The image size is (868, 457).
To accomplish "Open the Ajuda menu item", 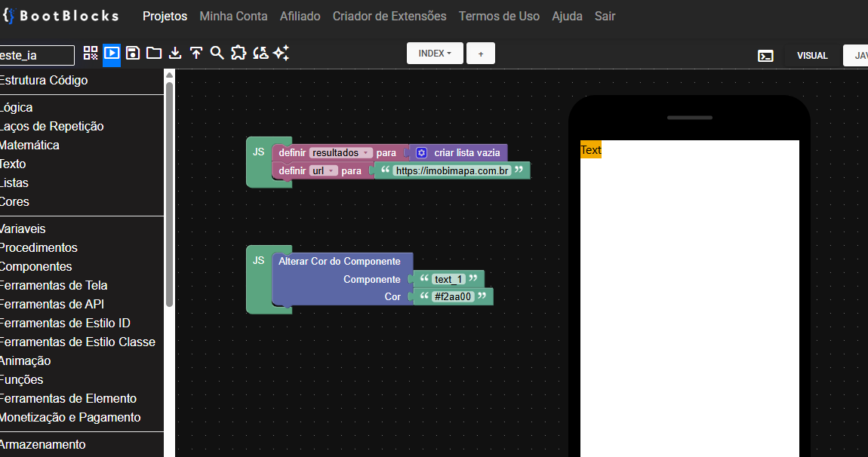I will pyautogui.click(x=568, y=16).
